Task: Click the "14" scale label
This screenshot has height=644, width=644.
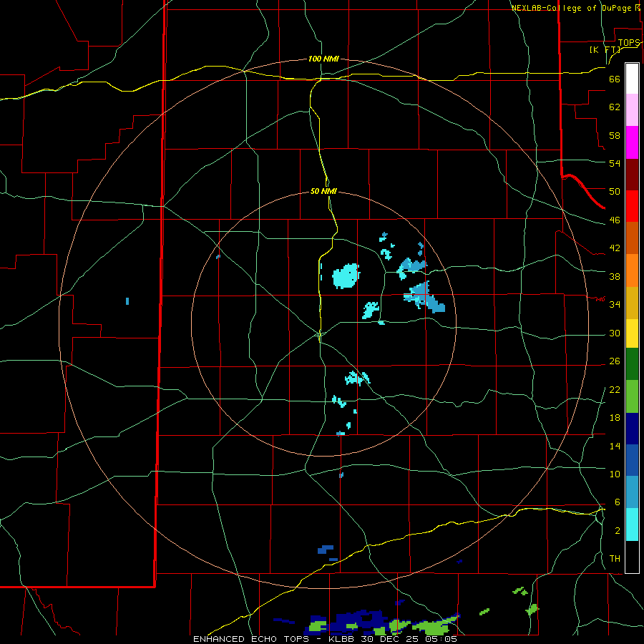Action: click(615, 446)
